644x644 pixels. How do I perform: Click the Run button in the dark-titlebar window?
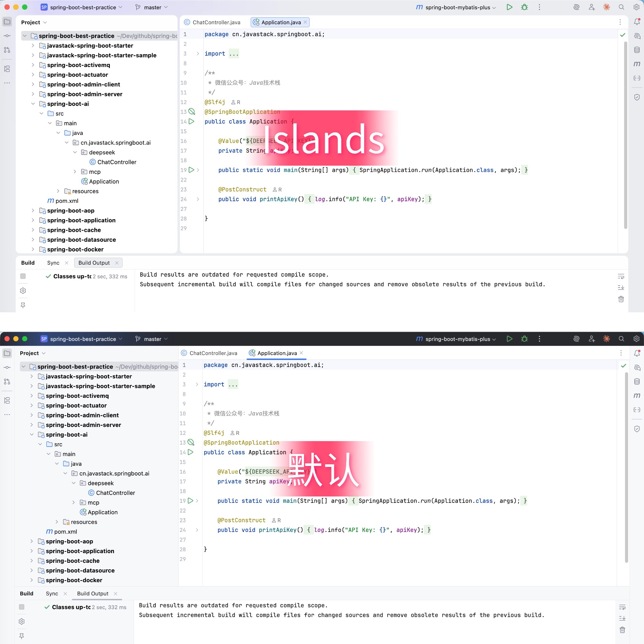coord(509,339)
